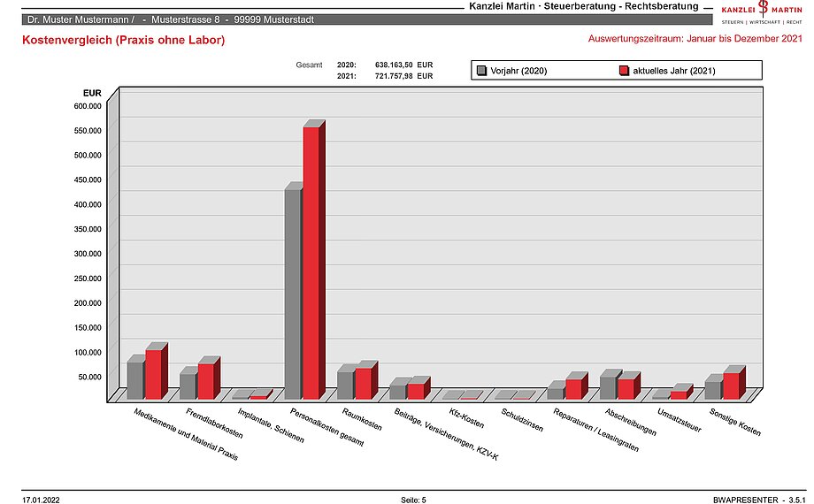814x504 pixels.
Task: Click the y-axis unit label 'EUR'
Action: click(92, 94)
